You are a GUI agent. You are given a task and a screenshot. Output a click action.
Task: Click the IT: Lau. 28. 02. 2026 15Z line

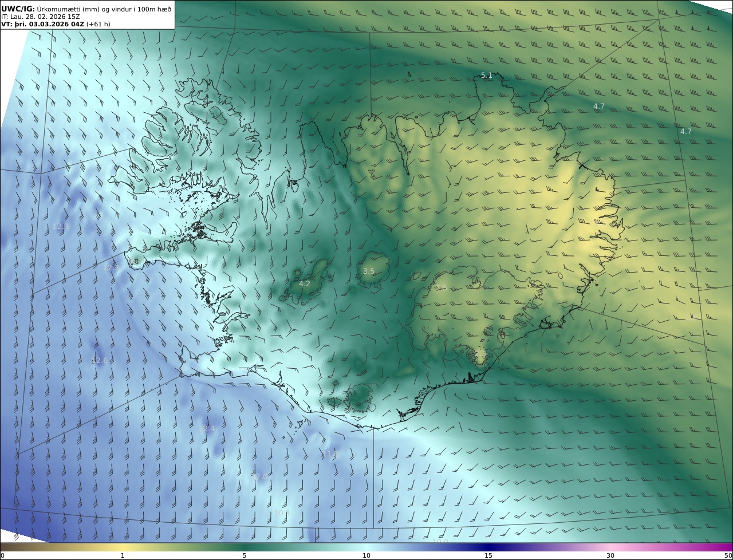pyautogui.click(x=41, y=17)
